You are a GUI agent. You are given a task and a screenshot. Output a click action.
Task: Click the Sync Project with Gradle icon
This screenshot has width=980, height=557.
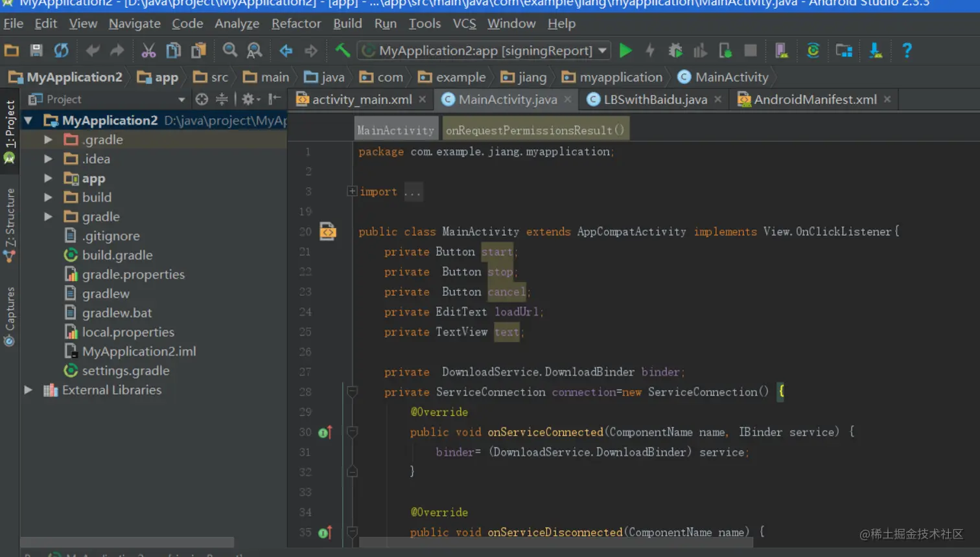[813, 51]
